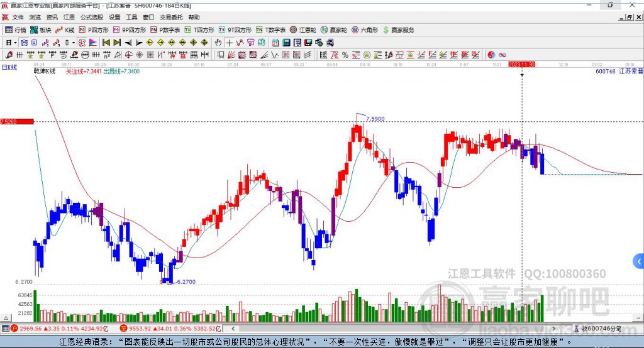Viewport: 644px width, 348px height.
Task: Open the 公式选股 menu
Action: coord(92,17)
